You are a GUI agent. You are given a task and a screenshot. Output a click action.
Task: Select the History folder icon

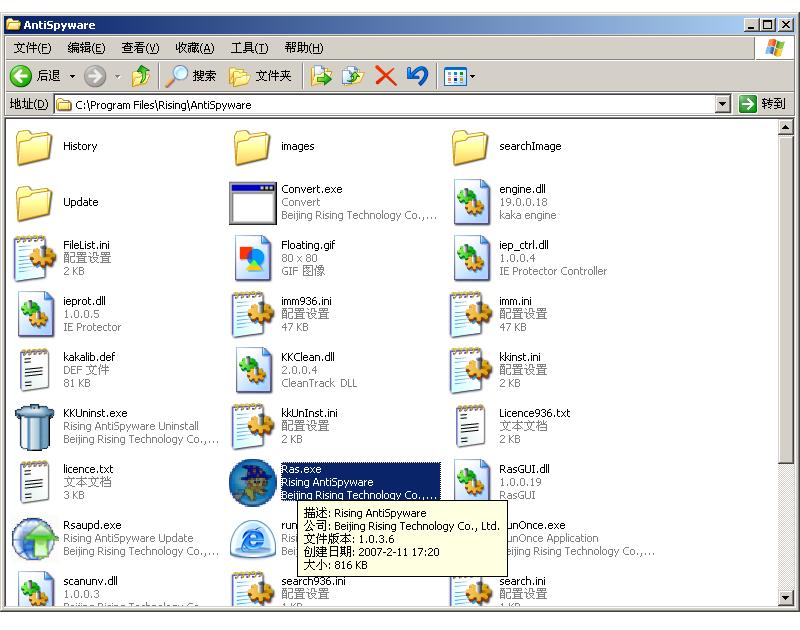click(34, 146)
